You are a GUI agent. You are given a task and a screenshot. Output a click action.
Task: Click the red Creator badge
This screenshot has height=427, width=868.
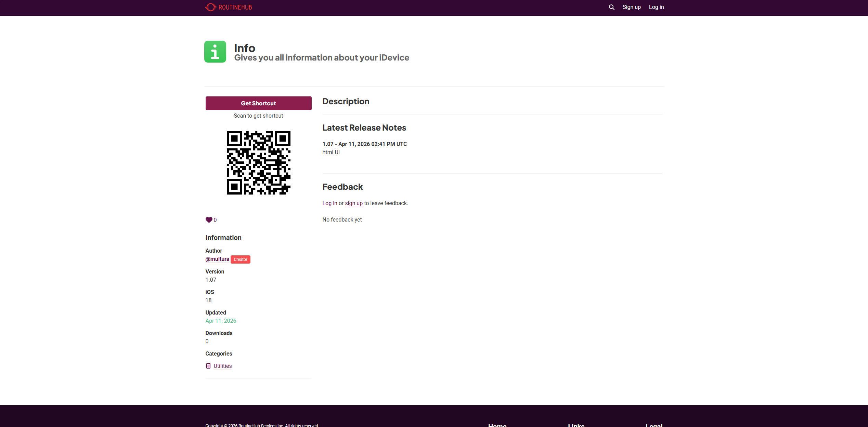(240, 259)
